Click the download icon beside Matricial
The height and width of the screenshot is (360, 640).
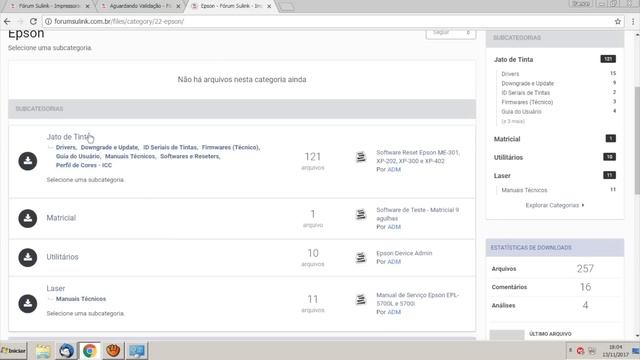28,218
